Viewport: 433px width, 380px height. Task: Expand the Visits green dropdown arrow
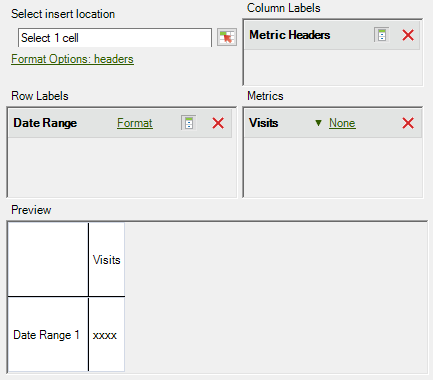click(x=318, y=123)
